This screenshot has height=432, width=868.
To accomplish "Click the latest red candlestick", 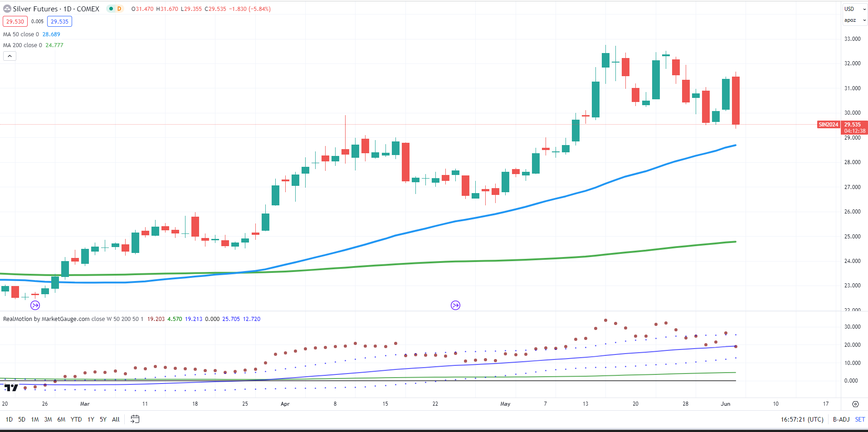I will (x=736, y=101).
